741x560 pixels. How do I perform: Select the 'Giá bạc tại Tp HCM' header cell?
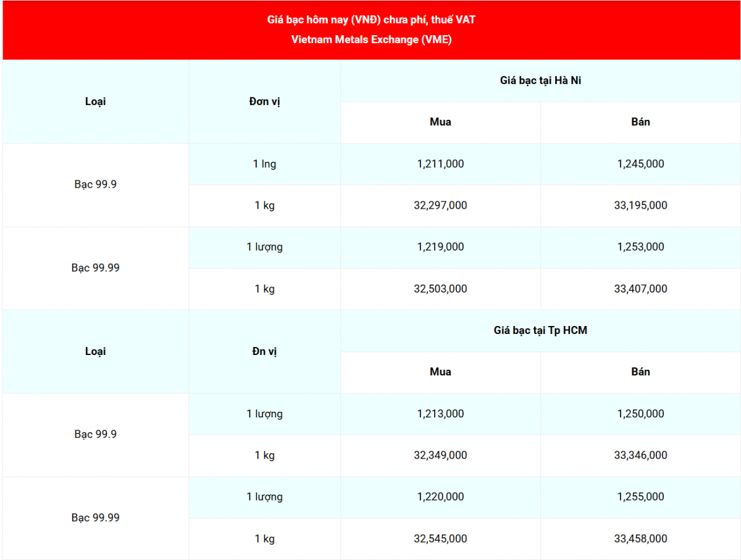tap(540, 330)
